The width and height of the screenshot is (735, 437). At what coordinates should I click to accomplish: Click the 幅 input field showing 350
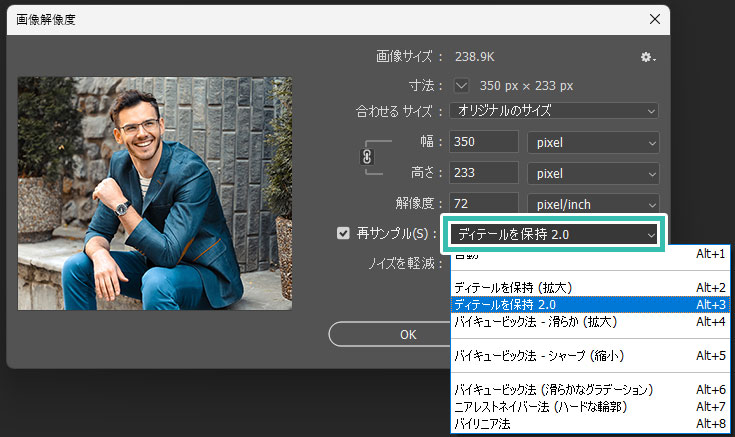pyautogui.click(x=484, y=142)
